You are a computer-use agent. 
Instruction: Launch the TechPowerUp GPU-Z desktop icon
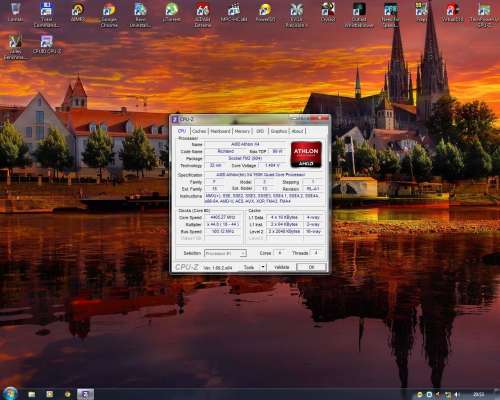[x=484, y=14]
